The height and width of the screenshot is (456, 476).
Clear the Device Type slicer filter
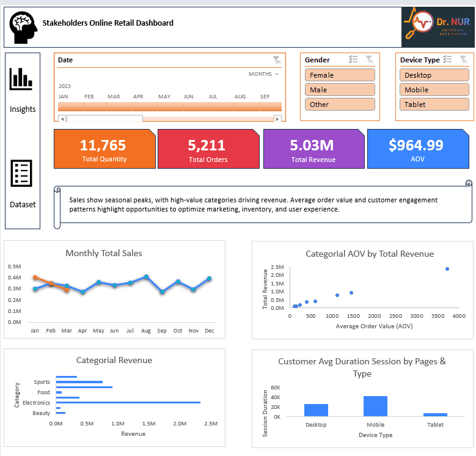pos(464,59)
